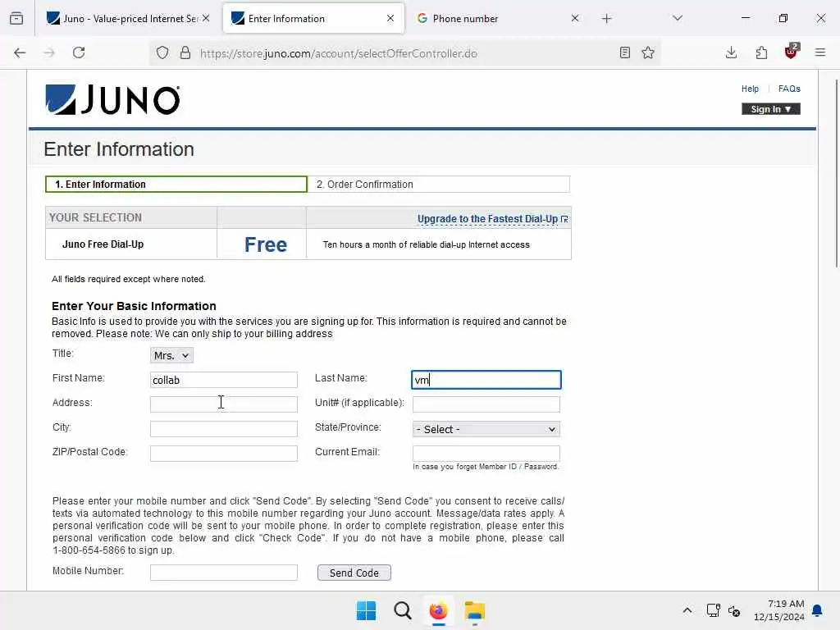
Task: Click the Firefox taskbar icon
Action: [438, 610]
